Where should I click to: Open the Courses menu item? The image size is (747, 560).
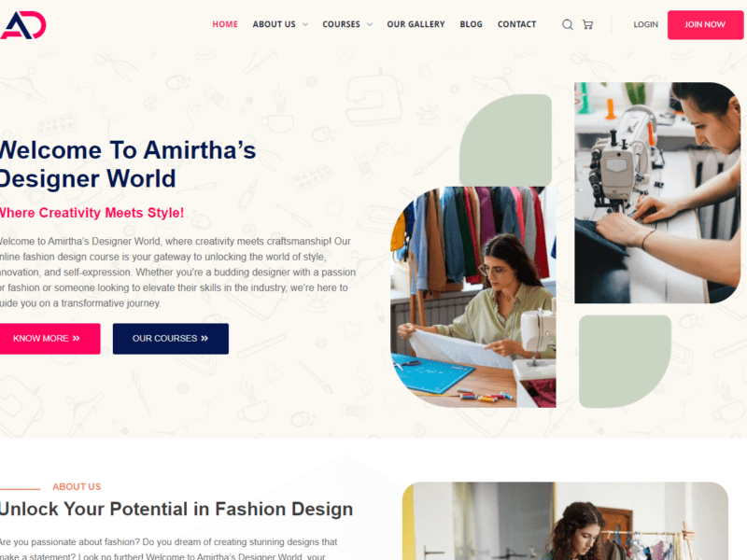coord(341,24)
